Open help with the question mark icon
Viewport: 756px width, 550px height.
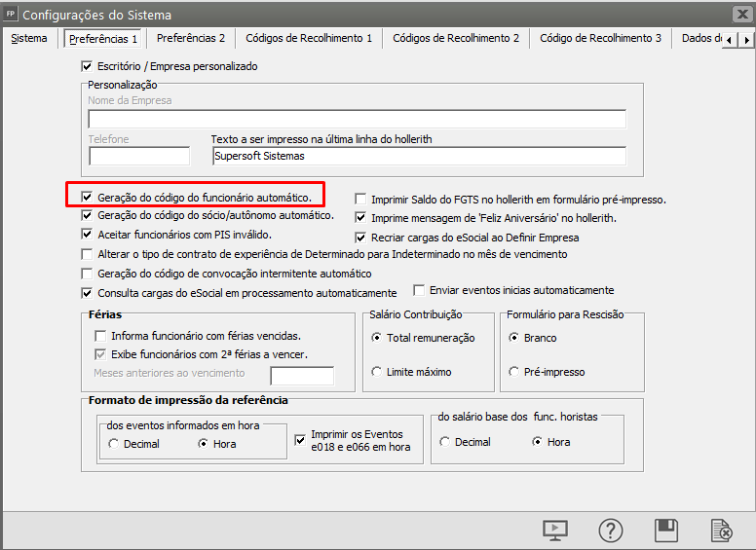point(610,531)
